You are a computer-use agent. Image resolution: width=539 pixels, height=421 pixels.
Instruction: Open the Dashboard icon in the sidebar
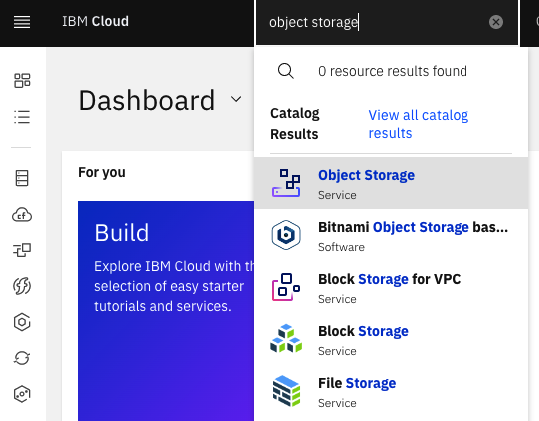[x=22, y=81]
